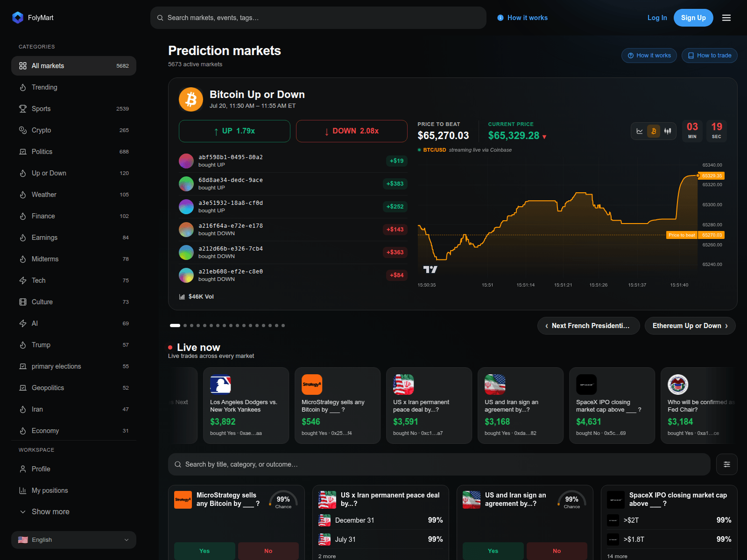The height and width of the screenshot is (560, 747).
Task: Click How it works pill button
Action: pyautogui.click(x=649, y=56)
